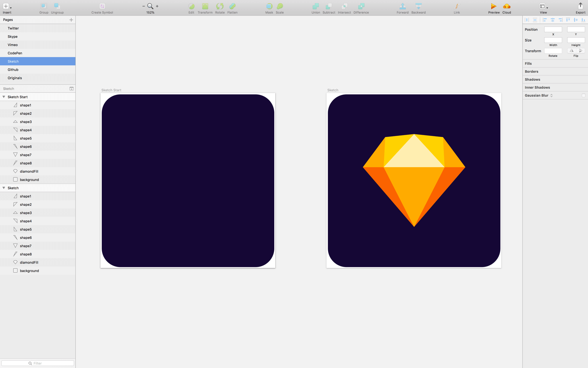Expand the Borders section
The height and width of the screenshot is (368, 588).
click(555, 71)
